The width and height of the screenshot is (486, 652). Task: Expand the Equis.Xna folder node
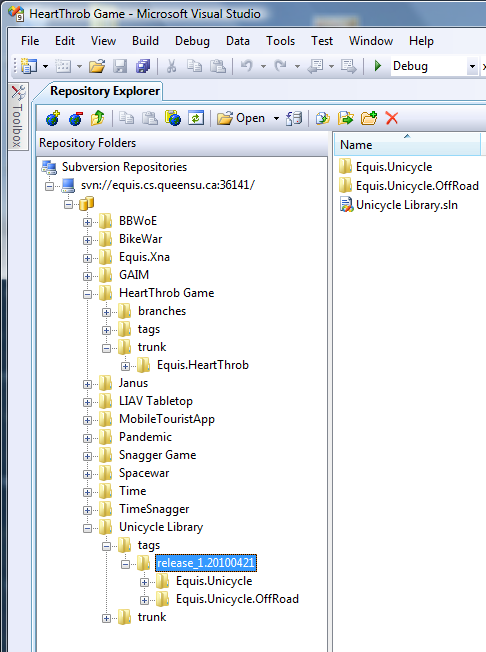click(87, 258)
